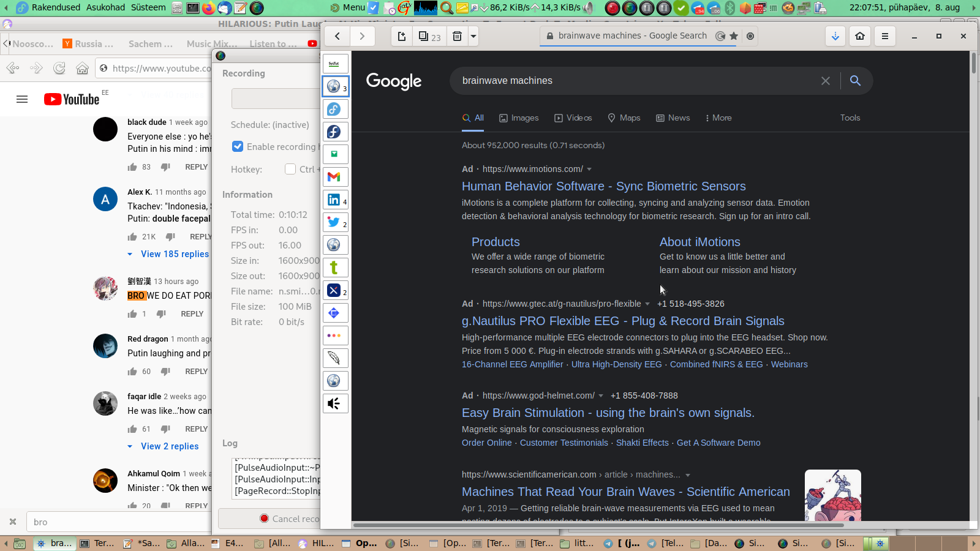Open a new tab in GNOME Web
The image size is (980, 551).
coord(402,36)
